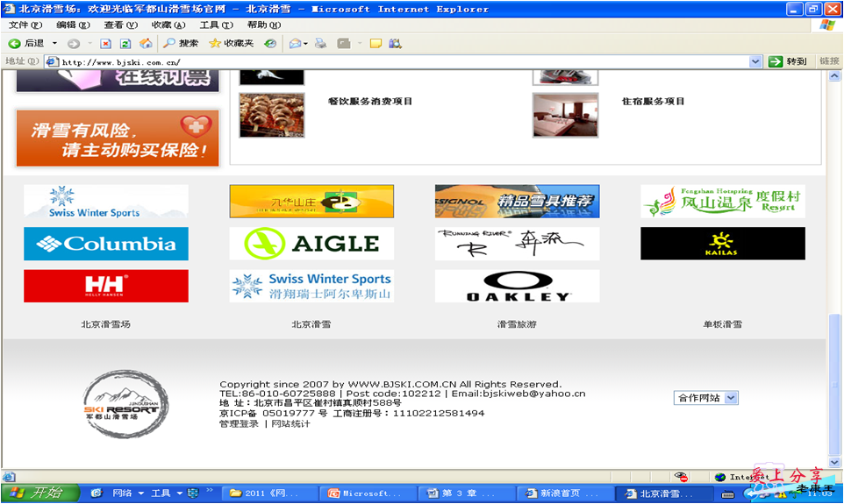The width and height of the screenshot is (844, 504).
Task: Switch to the 第 3 章 taskbar item
Action: coord(468,493)
